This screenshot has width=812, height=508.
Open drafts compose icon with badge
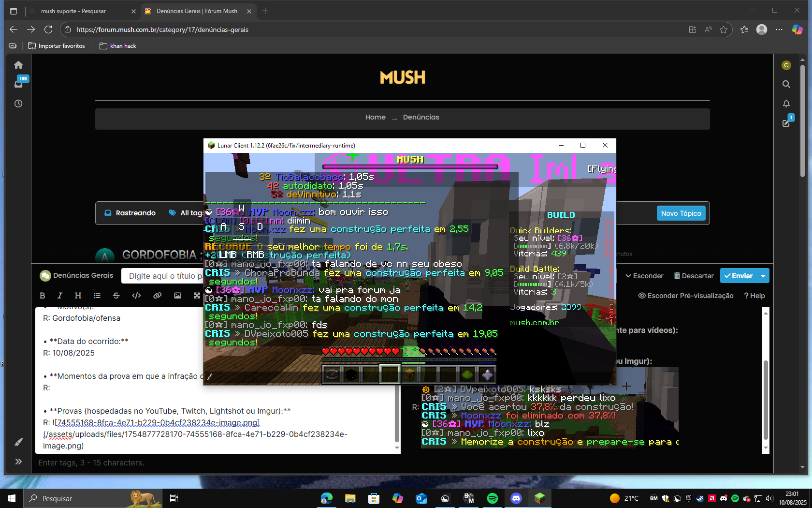tap(787, 122)
